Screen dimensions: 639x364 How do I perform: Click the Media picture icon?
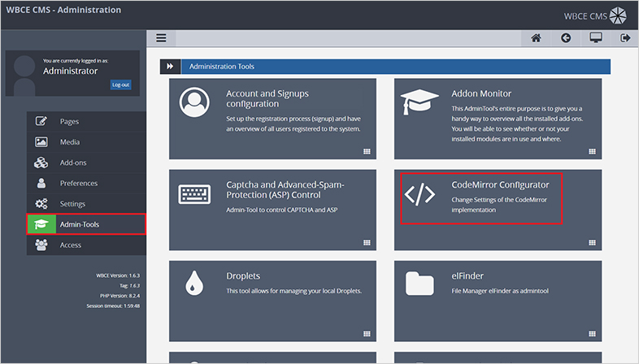[41, 141]
